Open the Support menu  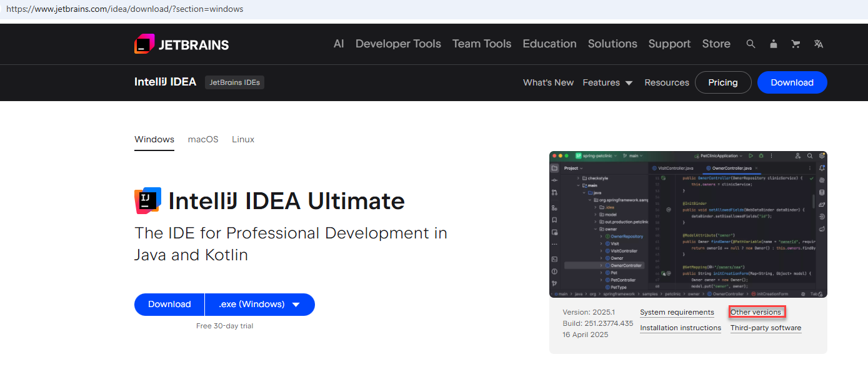pos(669,44)
